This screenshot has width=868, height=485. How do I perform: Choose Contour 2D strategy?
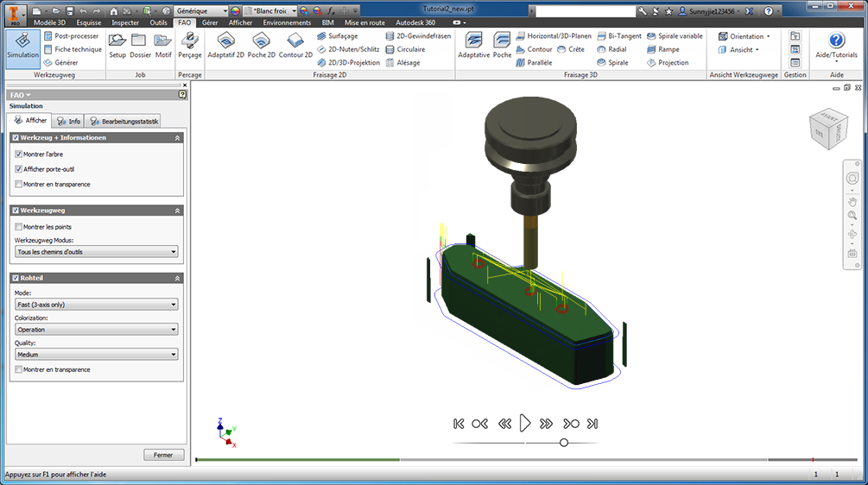(x=295, y=46)
